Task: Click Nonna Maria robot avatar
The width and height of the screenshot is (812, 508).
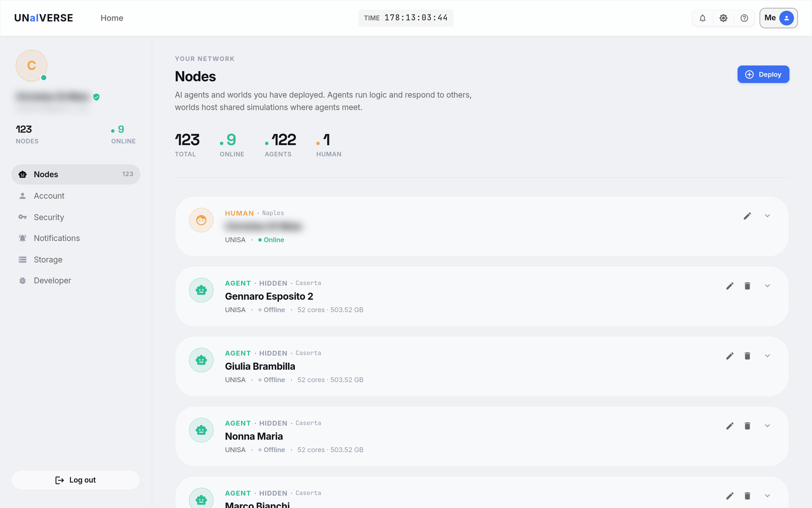Action: coord(201,430)
